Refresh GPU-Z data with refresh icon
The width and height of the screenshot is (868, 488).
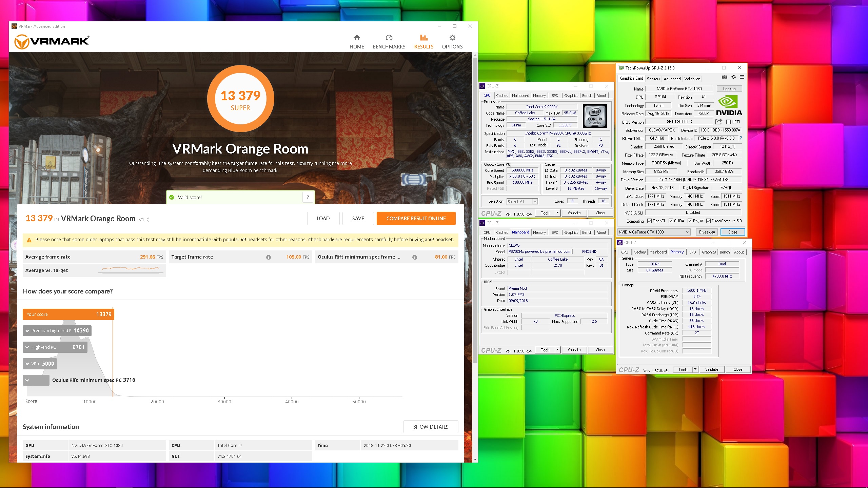pyautogui.click(x=733, y=77)
